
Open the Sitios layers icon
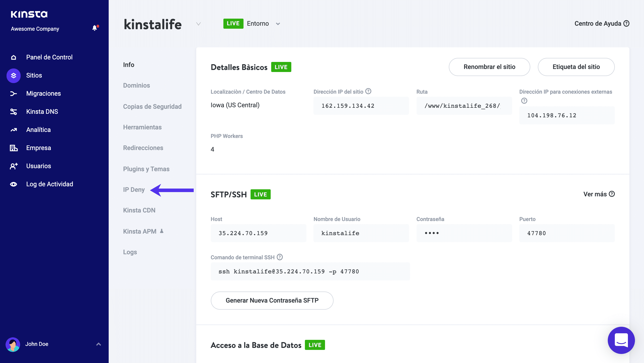click(x=14, y=76)
